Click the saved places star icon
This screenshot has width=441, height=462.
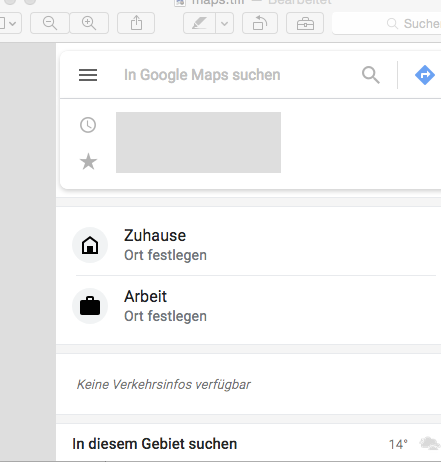point(88,161)
